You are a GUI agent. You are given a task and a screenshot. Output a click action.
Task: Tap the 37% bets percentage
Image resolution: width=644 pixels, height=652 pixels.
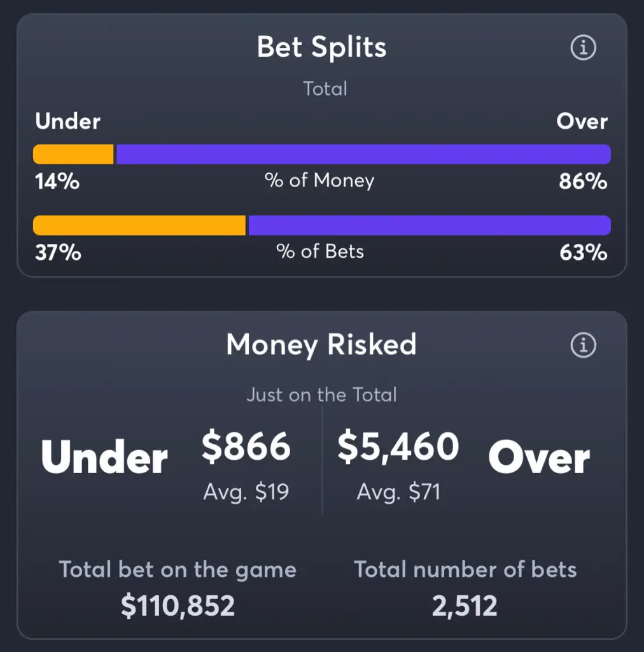pyautogui.click(x=58, y=252)
